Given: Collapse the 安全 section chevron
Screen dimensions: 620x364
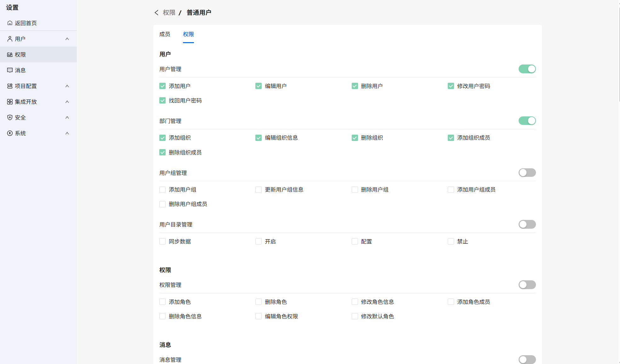Looking at the screenshot, I should [x=67, y=117].
